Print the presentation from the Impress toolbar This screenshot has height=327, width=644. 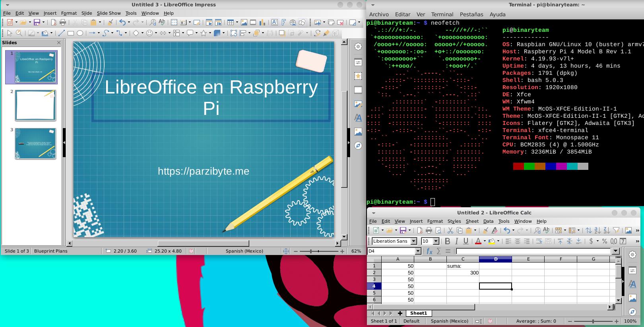click(x=63, y=22)
